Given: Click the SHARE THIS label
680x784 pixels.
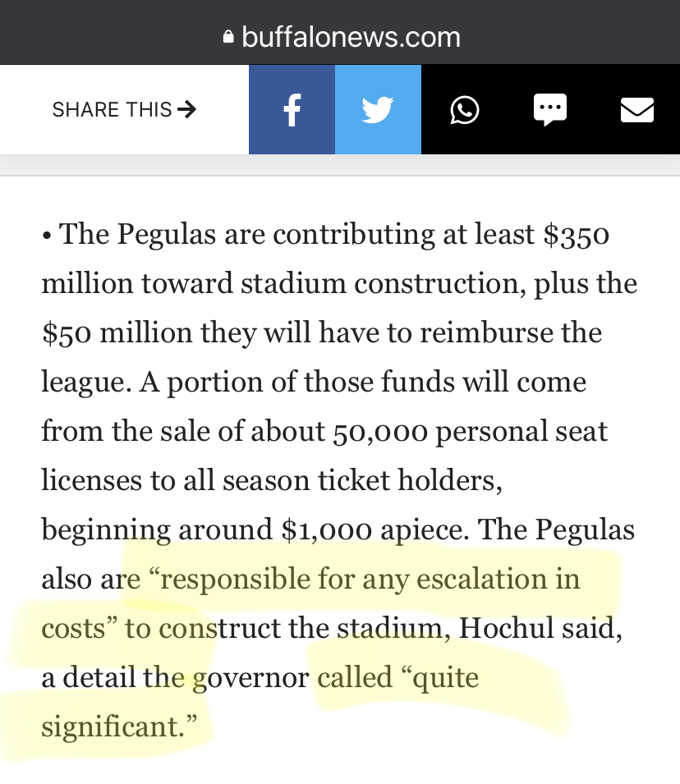Looking at the screenshot, I should click(112, 109).
